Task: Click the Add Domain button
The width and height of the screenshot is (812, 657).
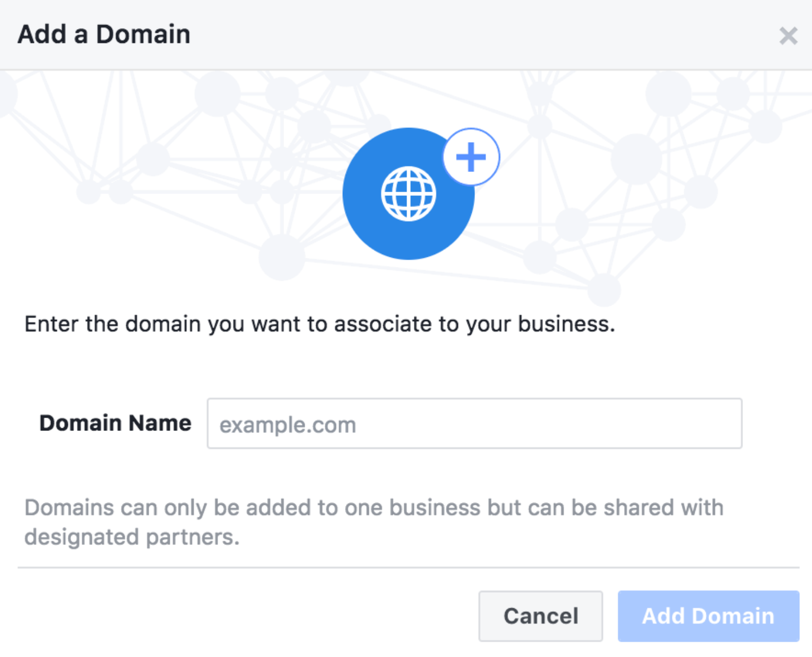Action: coord(708,616)
